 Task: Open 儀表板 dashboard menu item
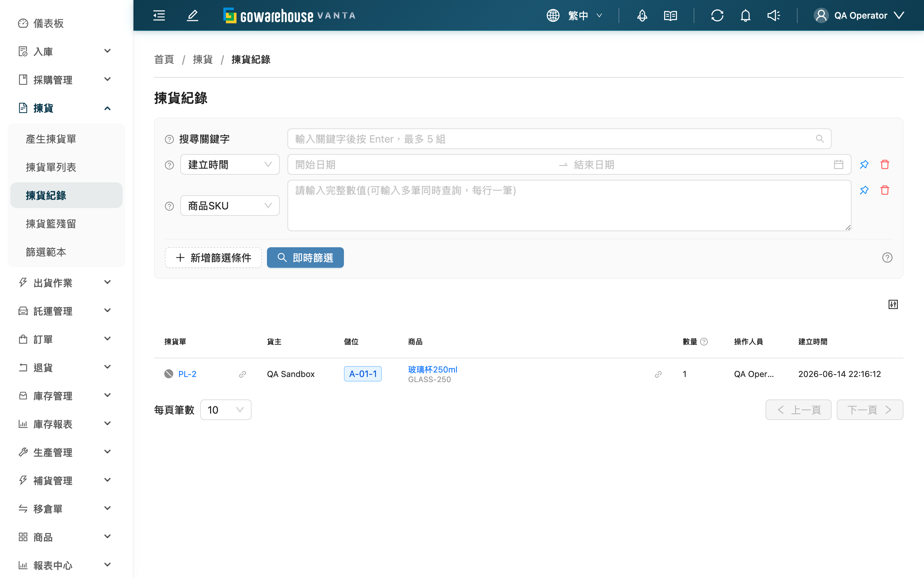coord(66,23)
